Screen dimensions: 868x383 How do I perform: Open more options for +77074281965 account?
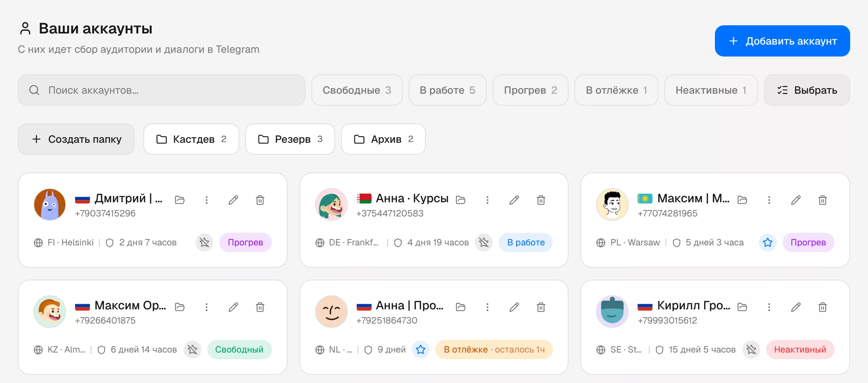tap(769, 200)
